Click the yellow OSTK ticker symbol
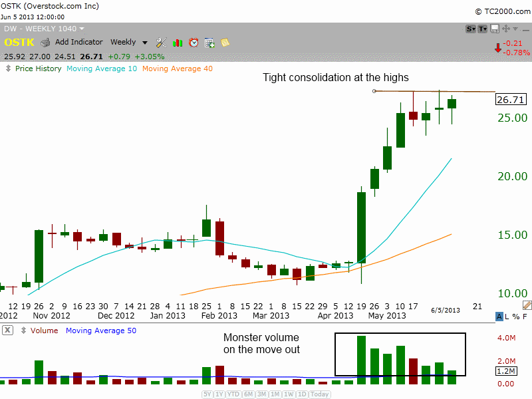 coord(19,43)
